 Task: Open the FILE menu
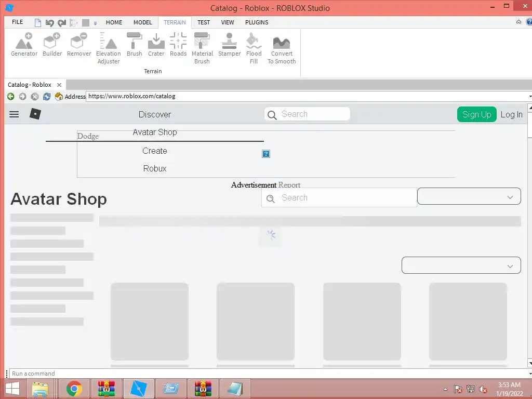[x=17, y=22]
